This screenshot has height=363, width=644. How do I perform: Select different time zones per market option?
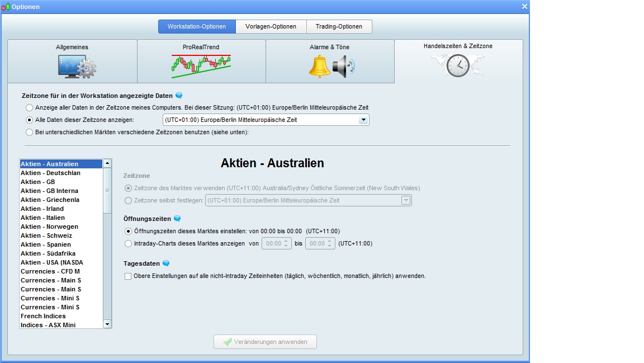click(x=29, y=133)
